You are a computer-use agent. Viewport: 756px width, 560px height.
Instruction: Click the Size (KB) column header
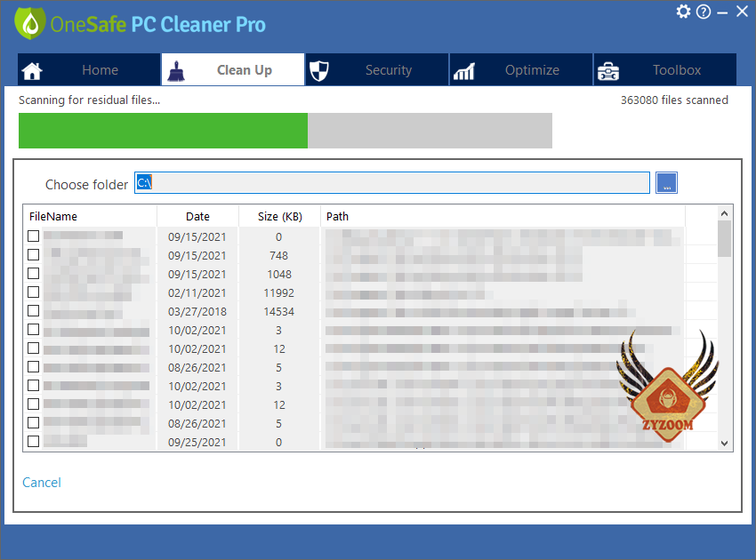(279, 216)
